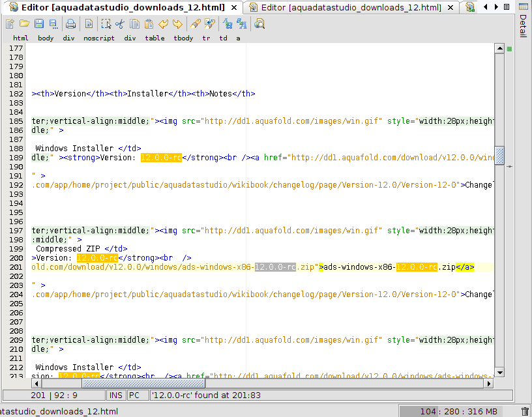Click the horizontal scrollbar thumb
This screenshot has width=532, height=417.
(143, 383)
